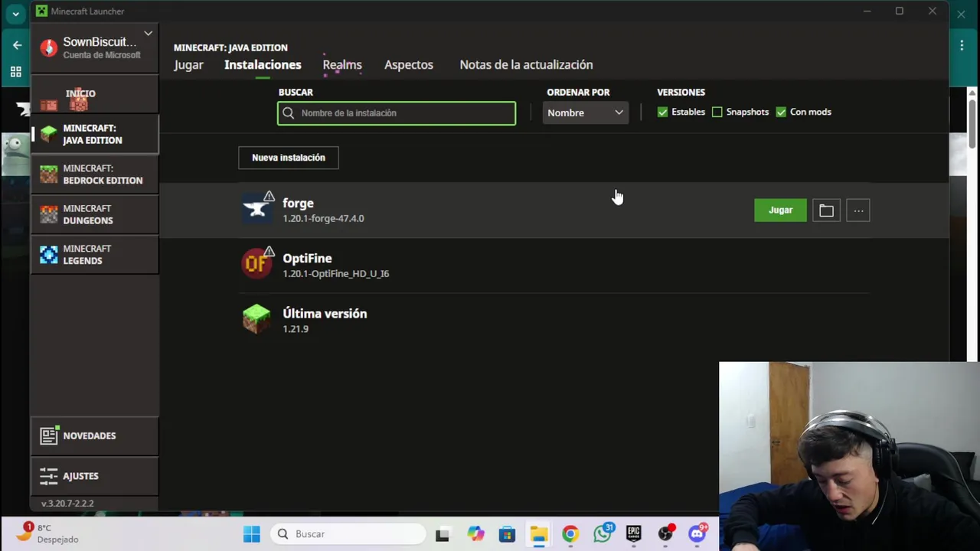
Task: Open the Ordenar por Nombre dropdown
Action: [x=586, y=112]
